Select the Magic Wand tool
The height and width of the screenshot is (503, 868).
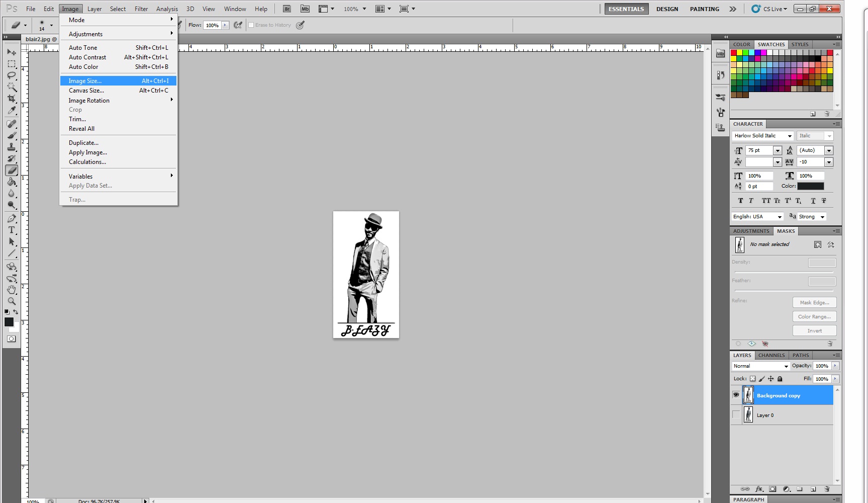pyautogui.click(x=12, y=87)
